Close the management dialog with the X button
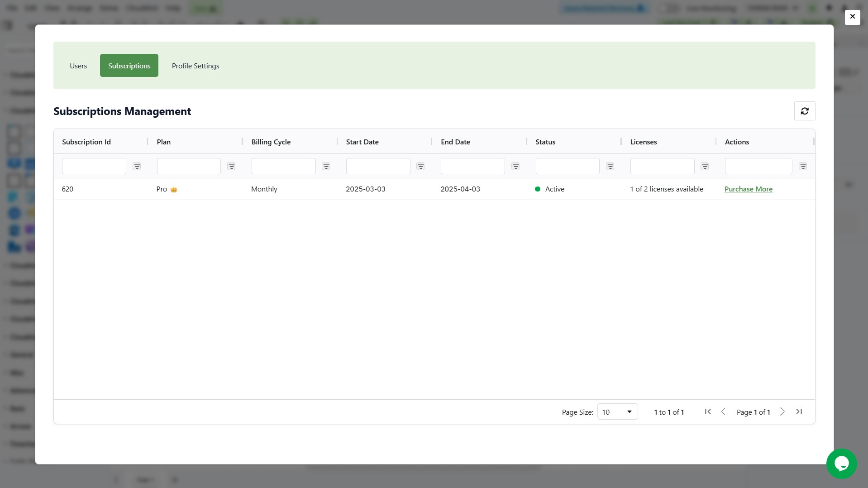Viewport: 868px width, 488px height. tap(852, 17)
